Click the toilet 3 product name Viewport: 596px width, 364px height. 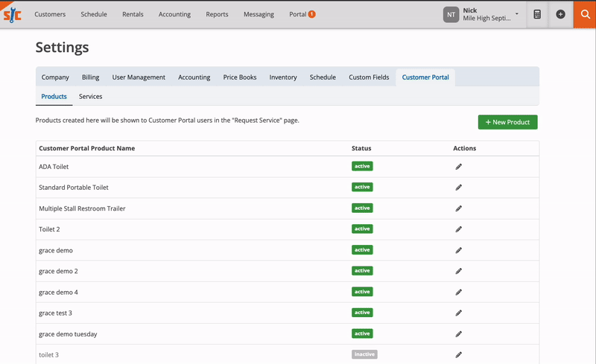point(48,355)
